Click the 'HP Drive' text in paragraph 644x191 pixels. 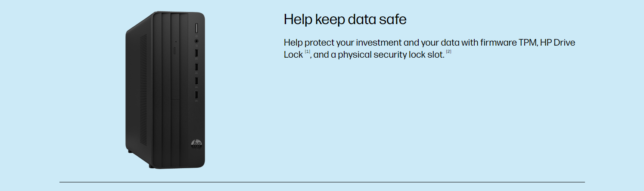558,43
